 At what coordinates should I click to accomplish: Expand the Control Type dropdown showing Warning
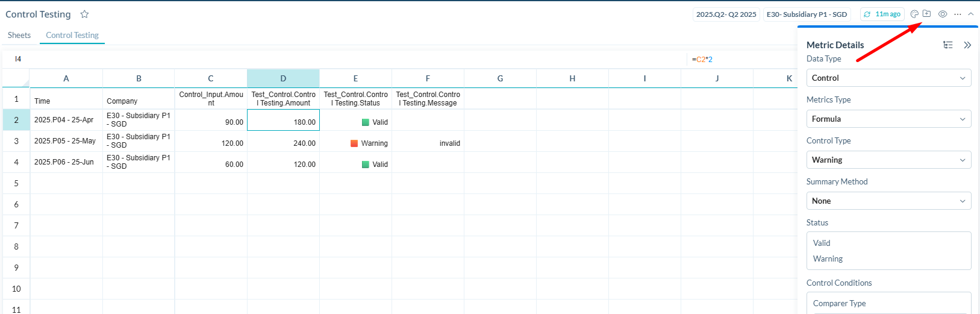coord(888,160)
